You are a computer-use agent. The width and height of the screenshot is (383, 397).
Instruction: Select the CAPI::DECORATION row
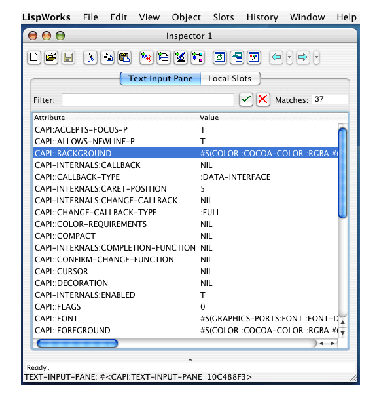185,283
